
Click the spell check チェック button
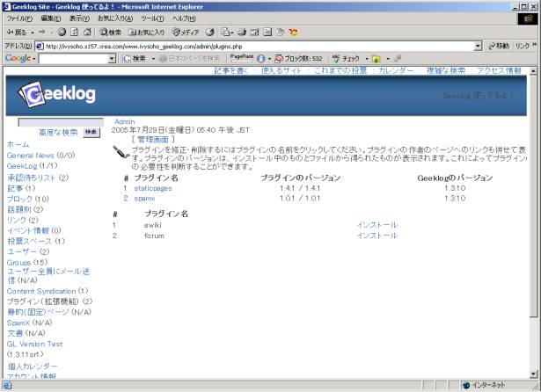[x=346, y=59]
